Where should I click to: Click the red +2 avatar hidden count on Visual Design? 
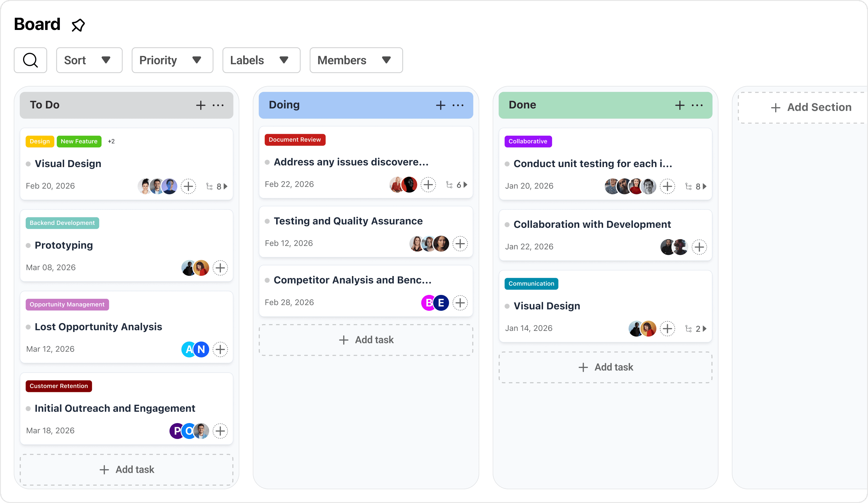click(x=111, y=141)
